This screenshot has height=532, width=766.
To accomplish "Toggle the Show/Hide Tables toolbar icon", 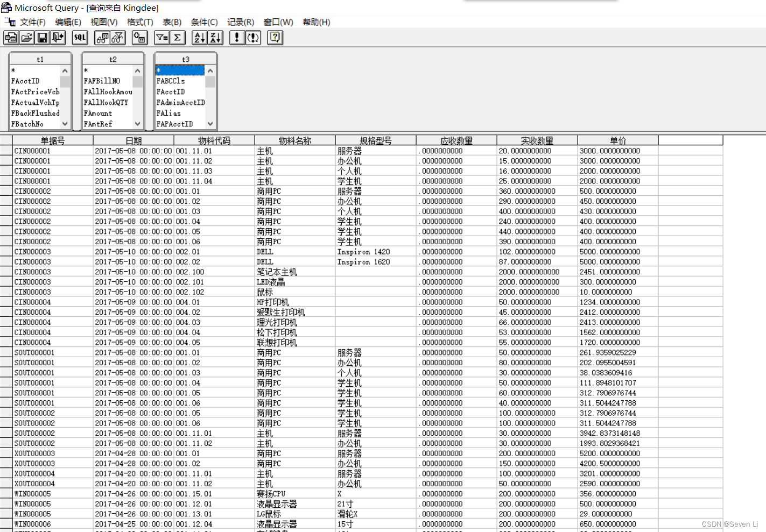I will pos(102,38).
